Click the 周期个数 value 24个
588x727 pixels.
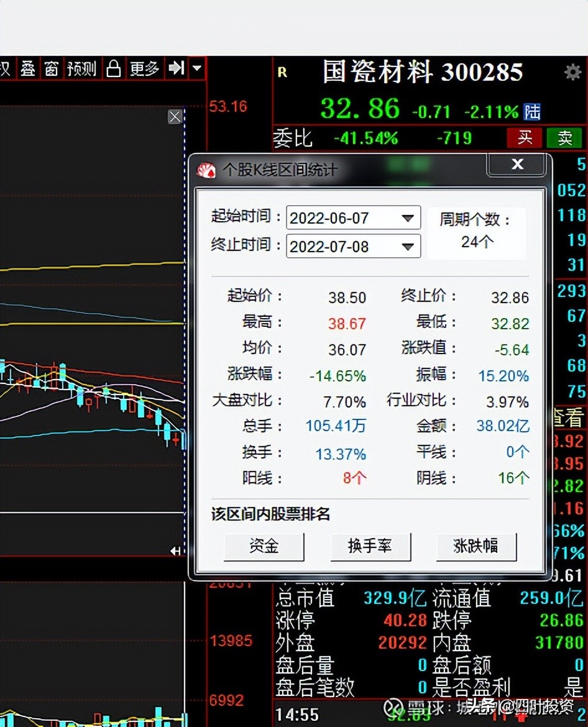(477, 241)
